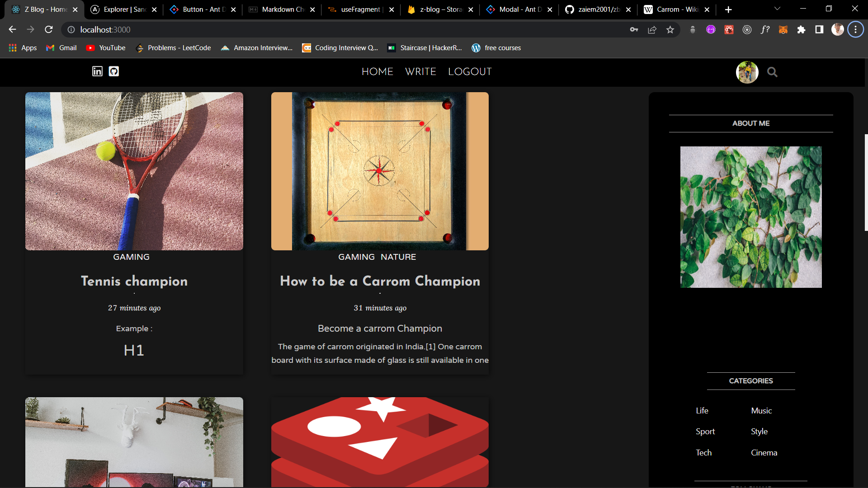Click the page vertical scrollbar thumb

coord(866,183)
